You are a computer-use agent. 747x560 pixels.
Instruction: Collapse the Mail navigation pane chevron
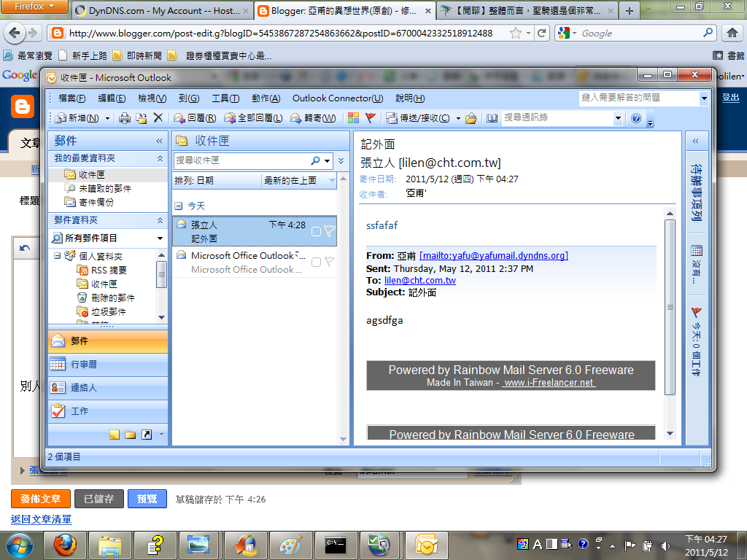point(159,141)
